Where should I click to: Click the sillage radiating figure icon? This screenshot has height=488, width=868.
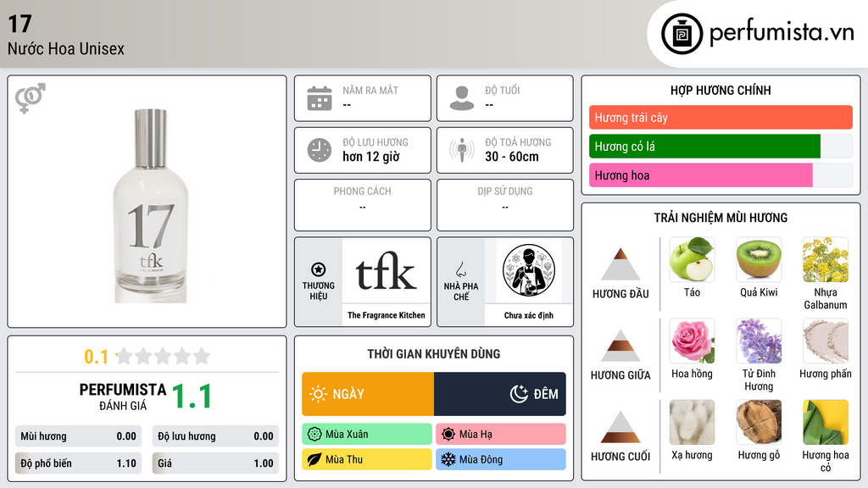[462, 150]
